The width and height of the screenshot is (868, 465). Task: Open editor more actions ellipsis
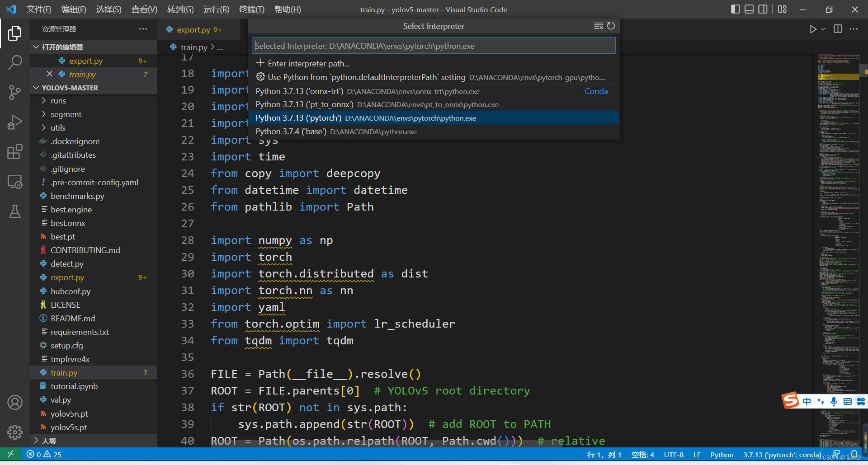[x=854, y=29]
